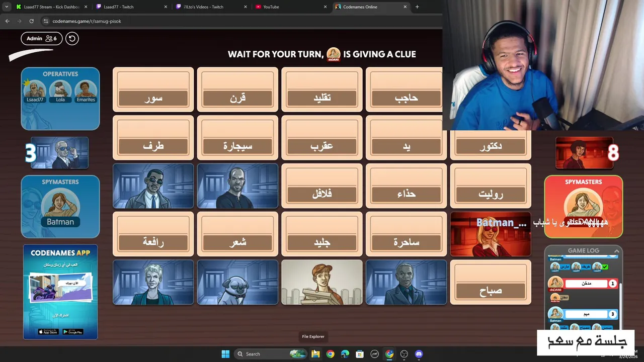Image resolution: width=644 pixels, height=362 pixels.
Task: Open Microsoft Edge from the taskbar
Action: (x=345, y=354)
